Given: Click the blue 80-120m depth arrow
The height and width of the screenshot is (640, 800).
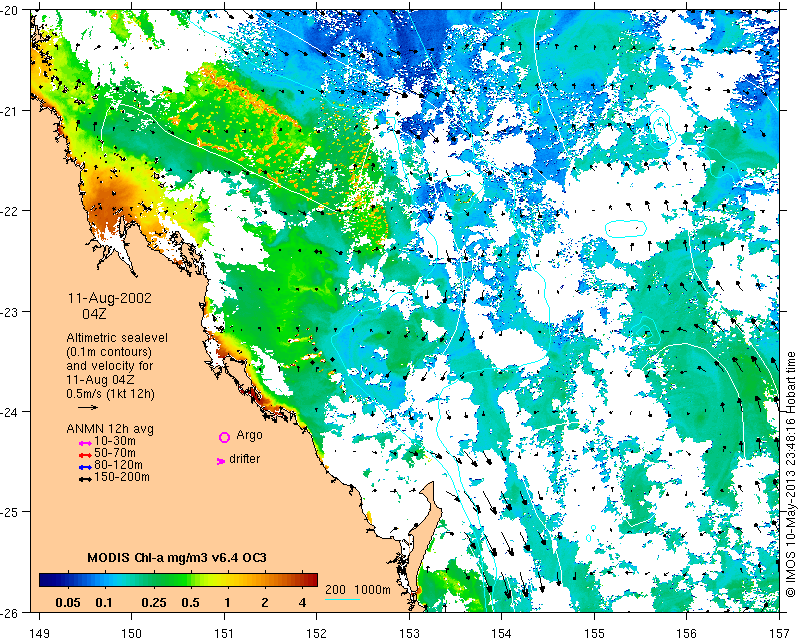Looking at the screenshot, I should [x=85, y=467].
